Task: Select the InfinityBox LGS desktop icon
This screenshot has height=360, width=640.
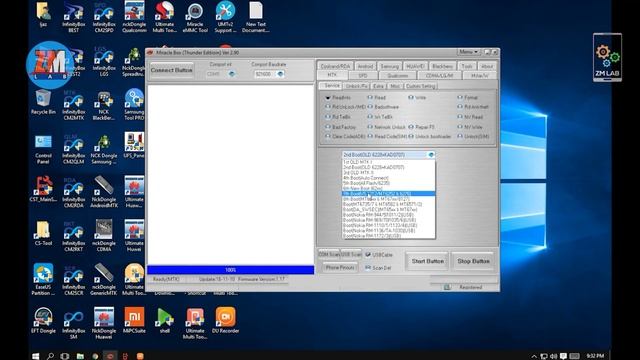Action: click(x=104, y=61)
